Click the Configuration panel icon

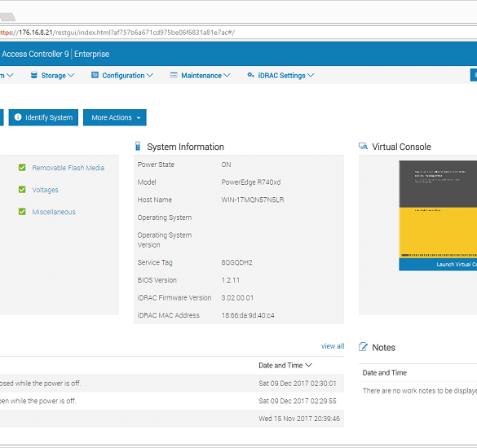(x=95, y=75)
